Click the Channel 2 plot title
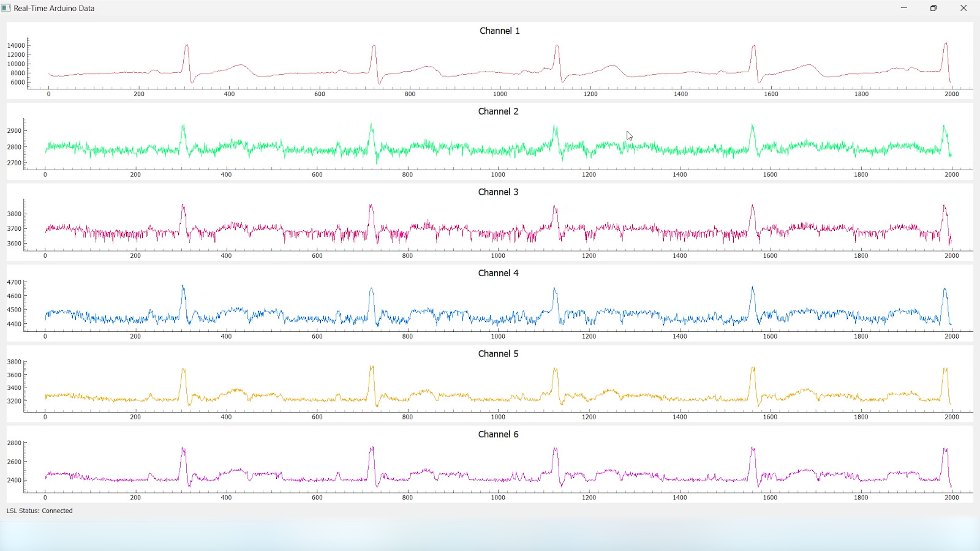The image size is (980, 551). [x=498, y=111]
